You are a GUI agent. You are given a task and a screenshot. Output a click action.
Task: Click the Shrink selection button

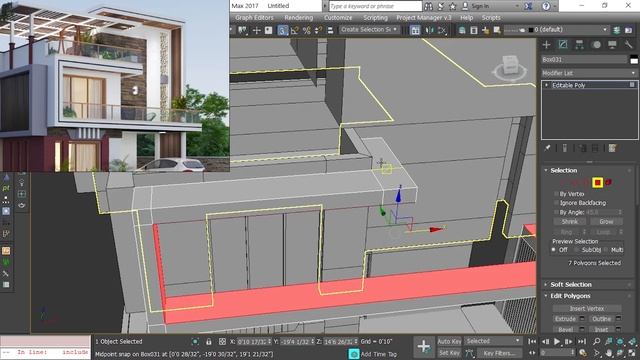pyautogui.click(x=570, y=222)
